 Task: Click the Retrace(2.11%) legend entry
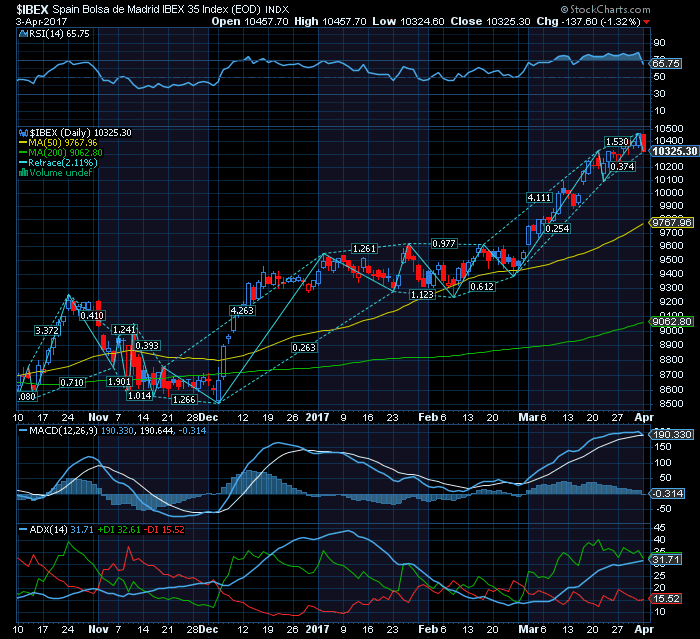click(x=58, y=163)
